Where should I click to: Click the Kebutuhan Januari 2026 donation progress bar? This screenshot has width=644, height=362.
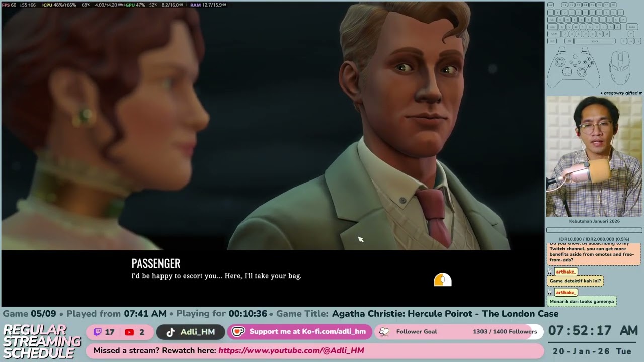[594, 230]
